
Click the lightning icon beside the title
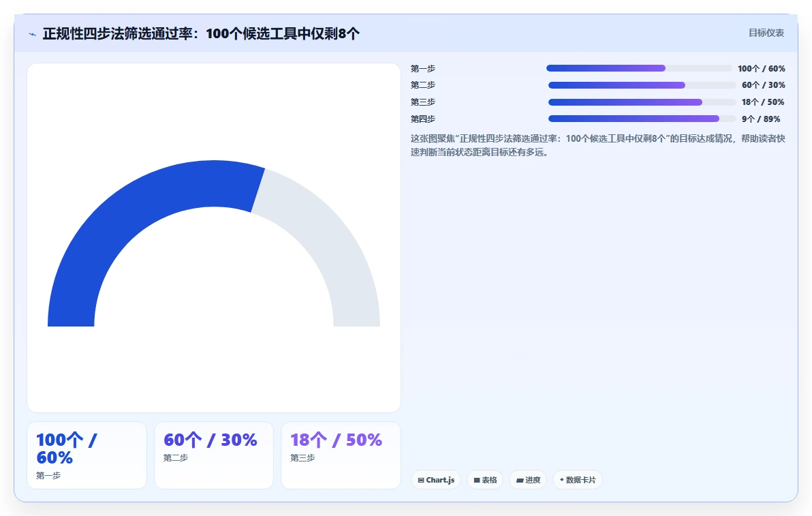(33, 34)
